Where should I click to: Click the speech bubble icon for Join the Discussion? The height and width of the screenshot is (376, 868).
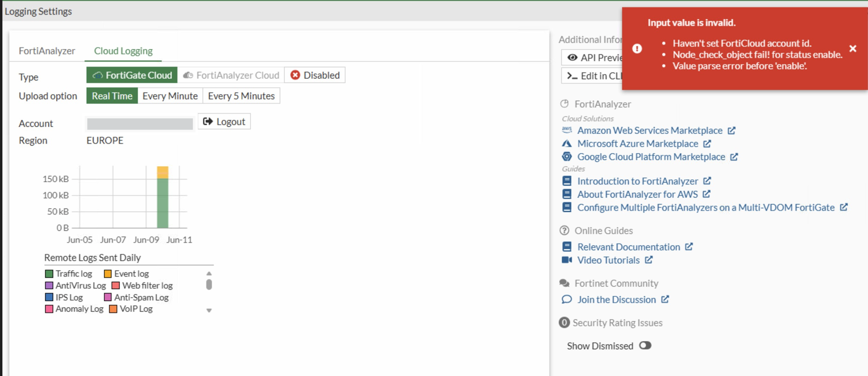pyautogui.click(x=567, y=299)
